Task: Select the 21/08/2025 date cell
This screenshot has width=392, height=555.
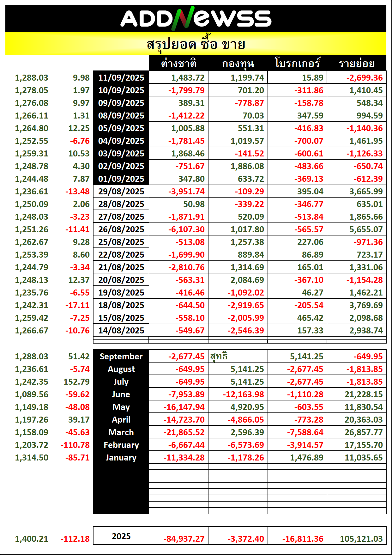Action: point(121,267)
